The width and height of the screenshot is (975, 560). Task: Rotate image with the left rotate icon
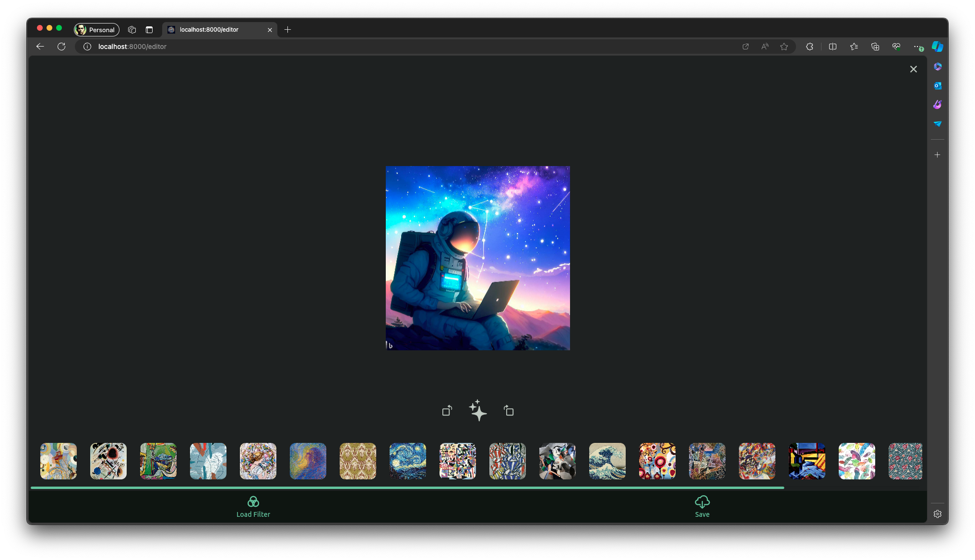click(x=447, y=411)
